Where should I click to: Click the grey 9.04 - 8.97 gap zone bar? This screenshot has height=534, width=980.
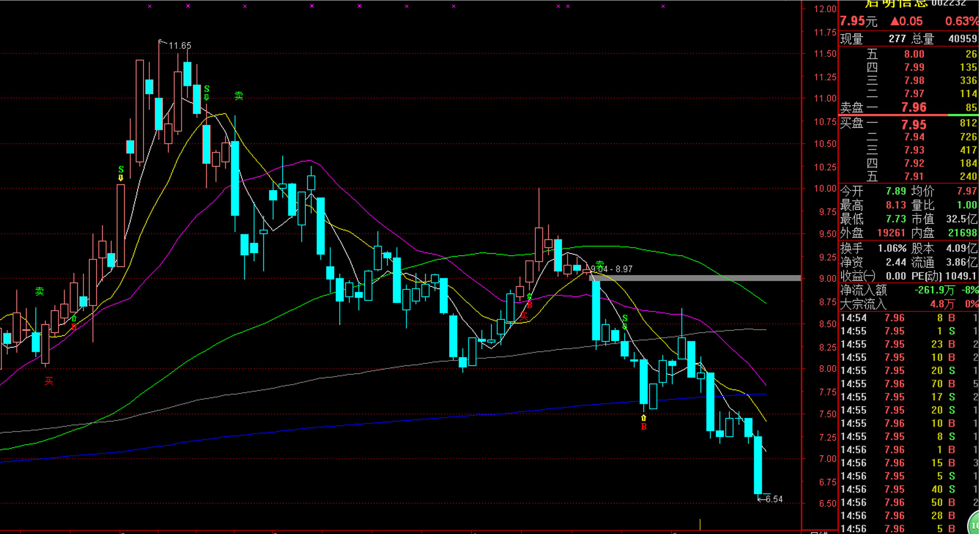[695, 278]
